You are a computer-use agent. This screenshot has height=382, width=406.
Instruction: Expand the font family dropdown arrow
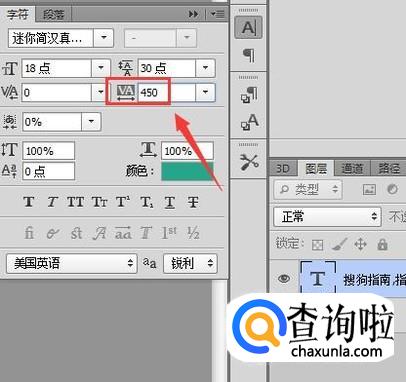click(x=104, y=38)
